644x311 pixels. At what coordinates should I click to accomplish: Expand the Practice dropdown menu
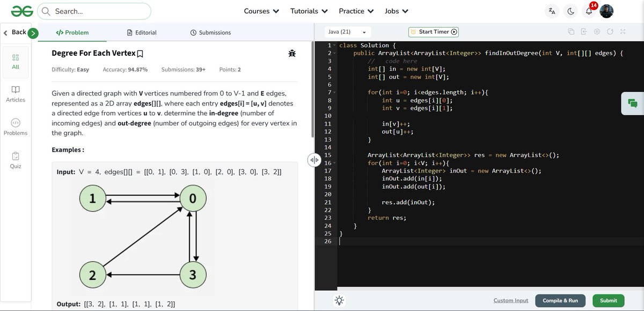pos(356,11)
